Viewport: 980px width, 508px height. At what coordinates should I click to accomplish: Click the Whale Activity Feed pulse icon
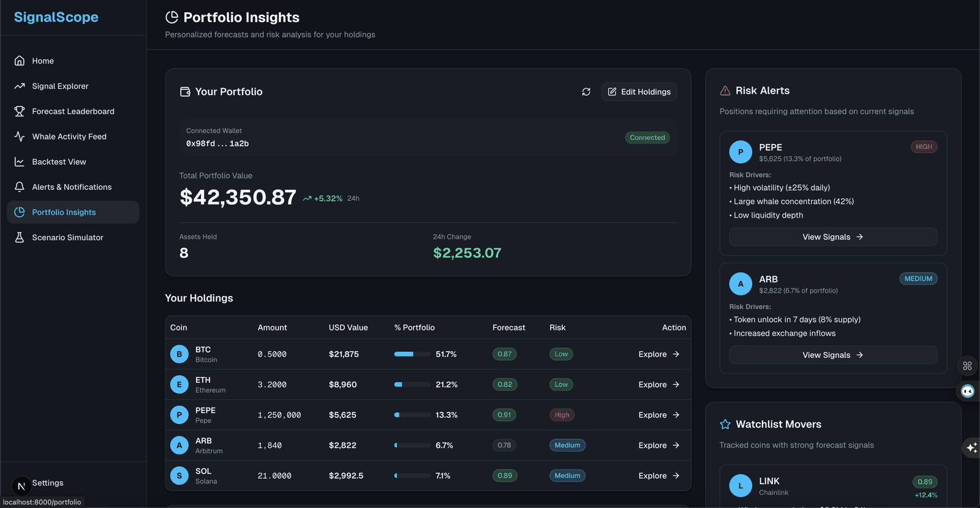[x=20, y=136]
